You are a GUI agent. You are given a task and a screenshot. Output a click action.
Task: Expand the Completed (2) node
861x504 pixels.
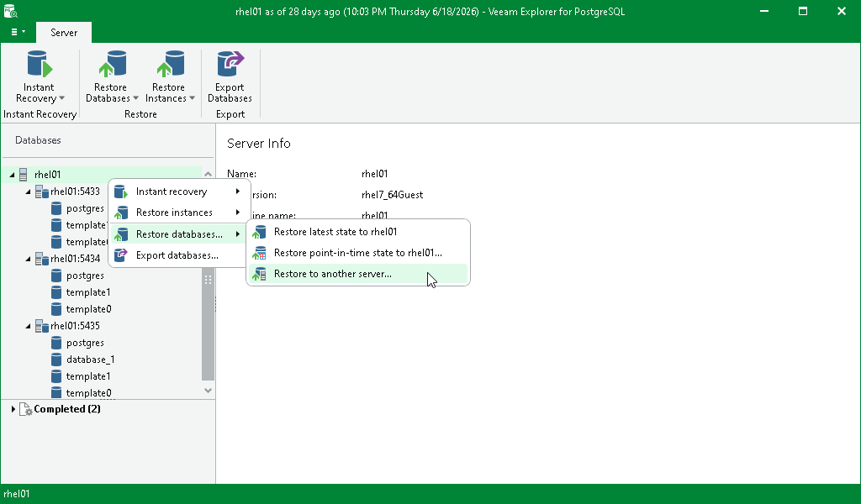pyautogui.click(x=13, y=409)
